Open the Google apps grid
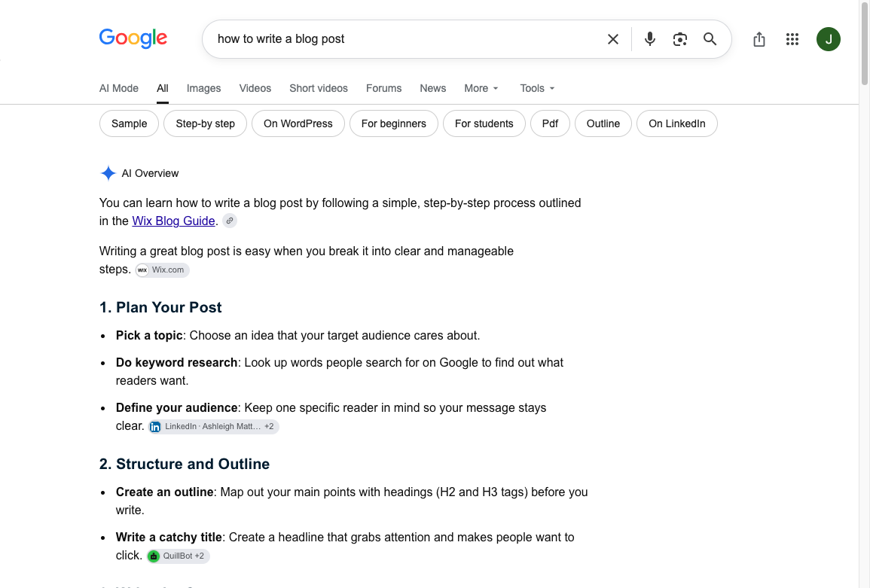870x588 pixels. pos(792,39)
